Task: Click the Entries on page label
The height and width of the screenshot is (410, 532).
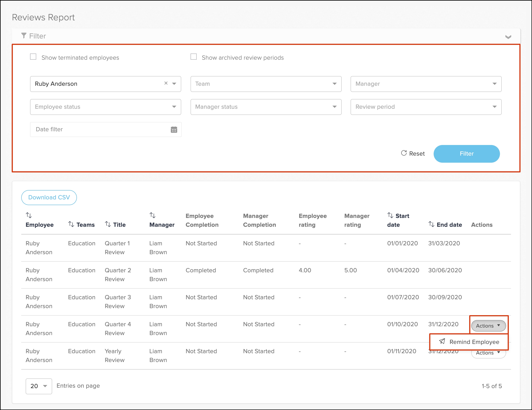Action: [x=78, y=386]
